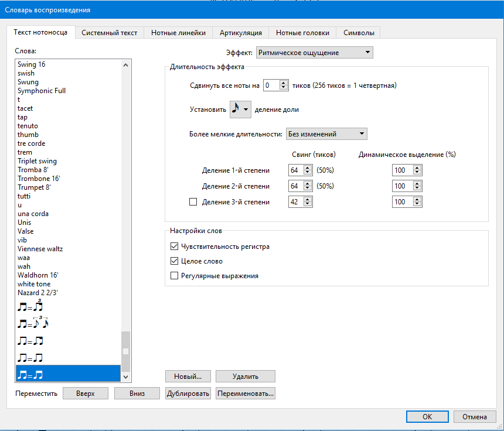Click the 2nd-level dynamic emphasis percentage field
Screen dimensions: 504x431
(x=402, y=186)
